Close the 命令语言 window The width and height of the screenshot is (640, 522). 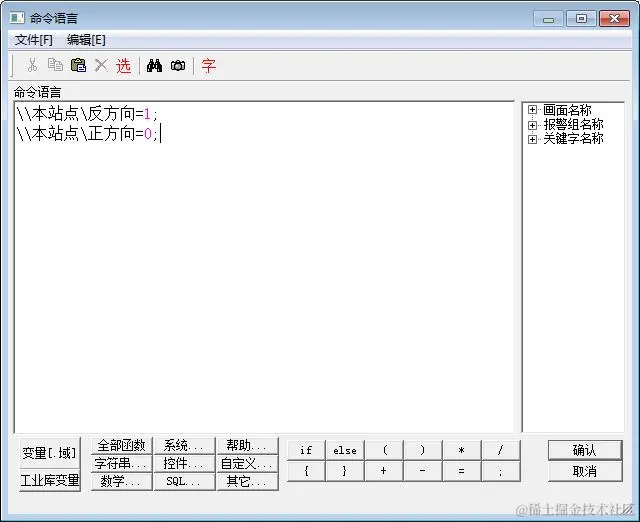[x=614, y=19]
